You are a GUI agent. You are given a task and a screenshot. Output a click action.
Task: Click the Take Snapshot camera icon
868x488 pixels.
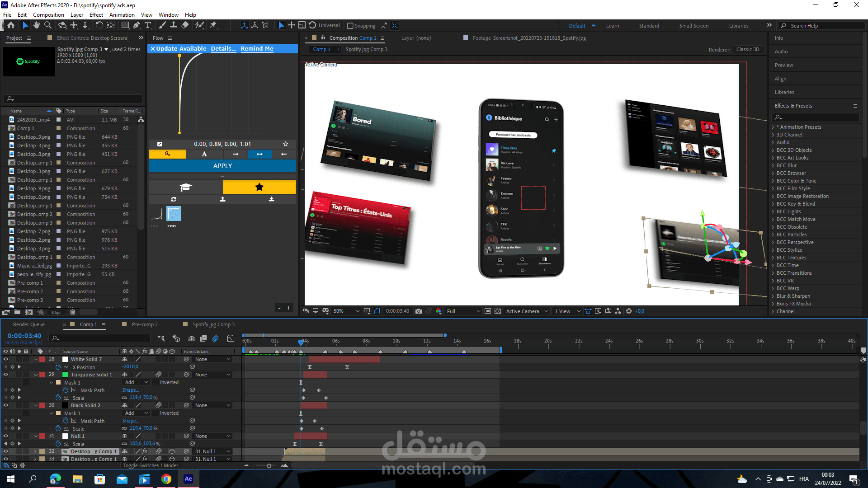[419, 311]
